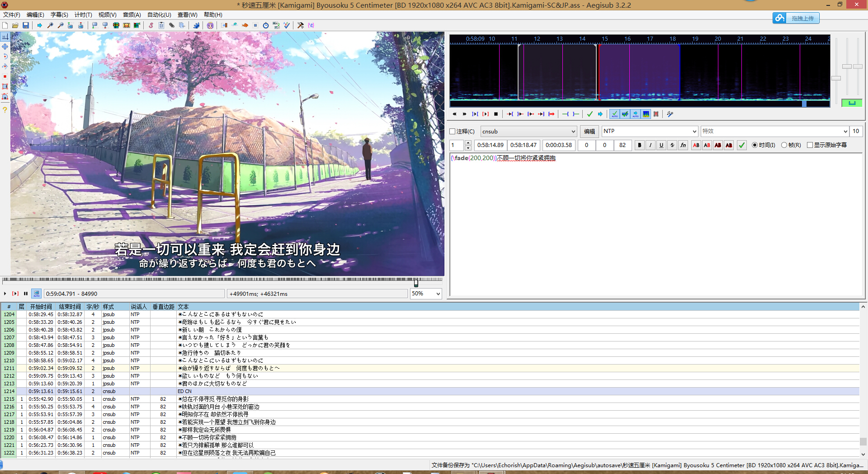The width and height of the screenshot is (868, 474).
Task: Toggle auto-scroll audio display button
Action: [635, 114]
